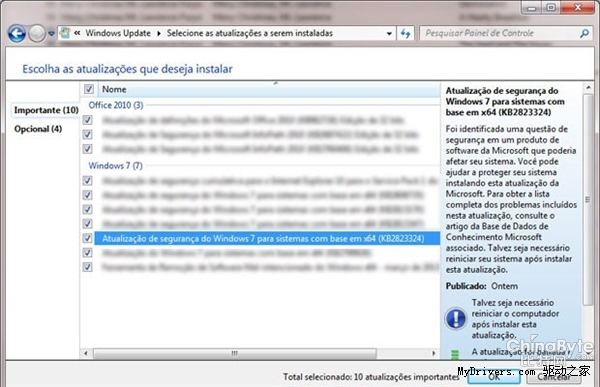Click the green download status icon
Image resolution: width=600 pixels, height=387 pixels.
[x=455, y=355]
